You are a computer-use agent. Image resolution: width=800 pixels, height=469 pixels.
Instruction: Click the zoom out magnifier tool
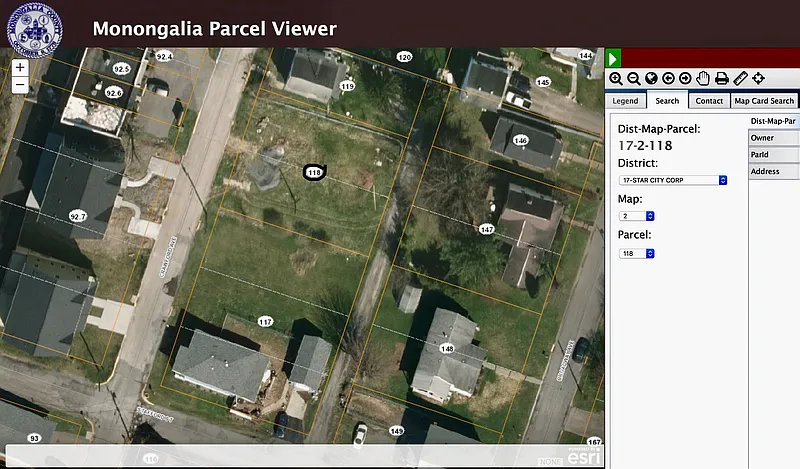point(633,78)
